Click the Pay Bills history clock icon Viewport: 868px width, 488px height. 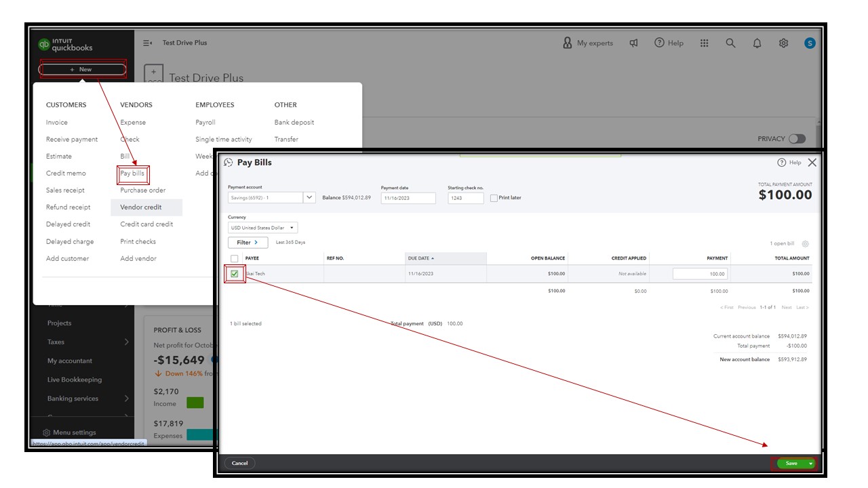coord(229,163)
